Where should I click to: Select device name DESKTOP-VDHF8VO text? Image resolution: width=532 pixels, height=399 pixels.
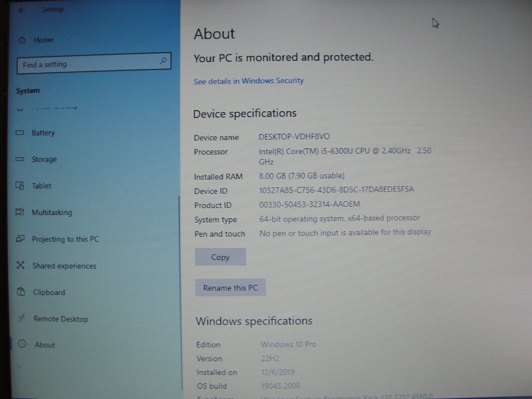click(x=294, y=137)
